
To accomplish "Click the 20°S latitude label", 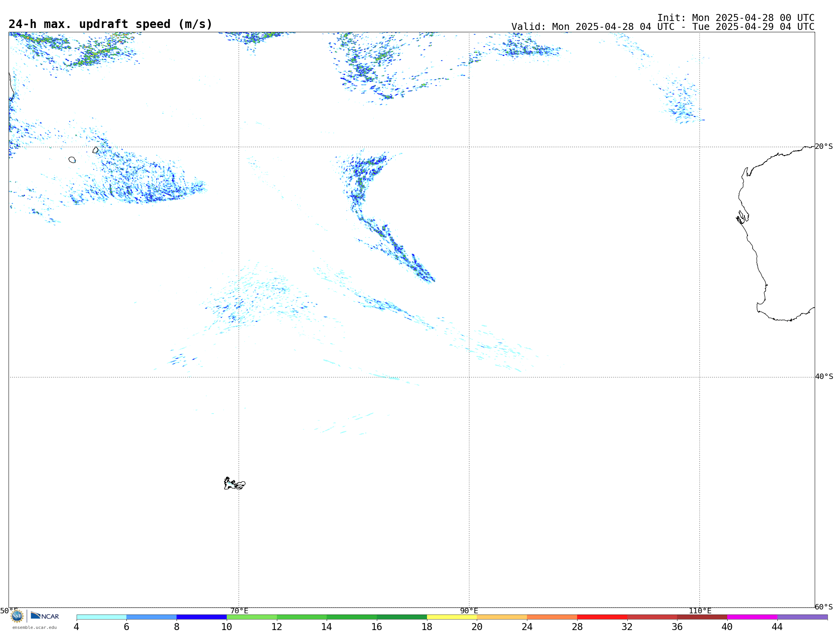I will click(824, 147).
